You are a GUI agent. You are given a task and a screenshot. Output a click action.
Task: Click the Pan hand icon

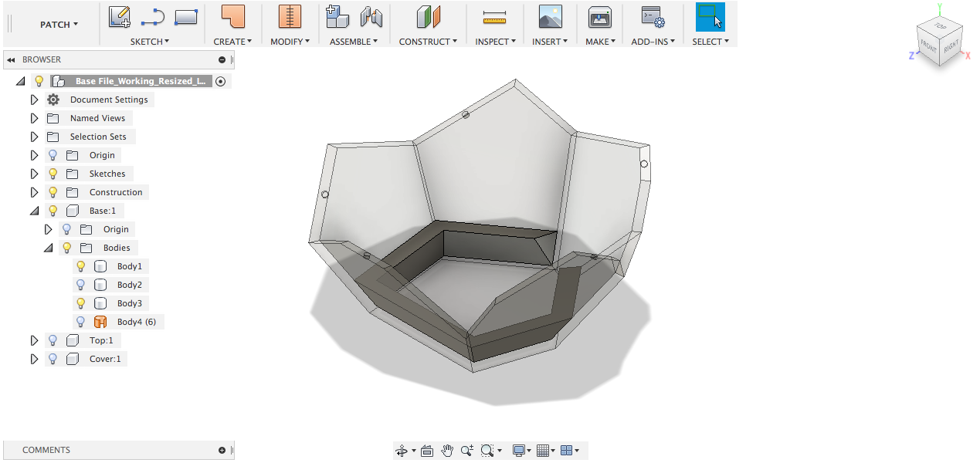[447, 451]
